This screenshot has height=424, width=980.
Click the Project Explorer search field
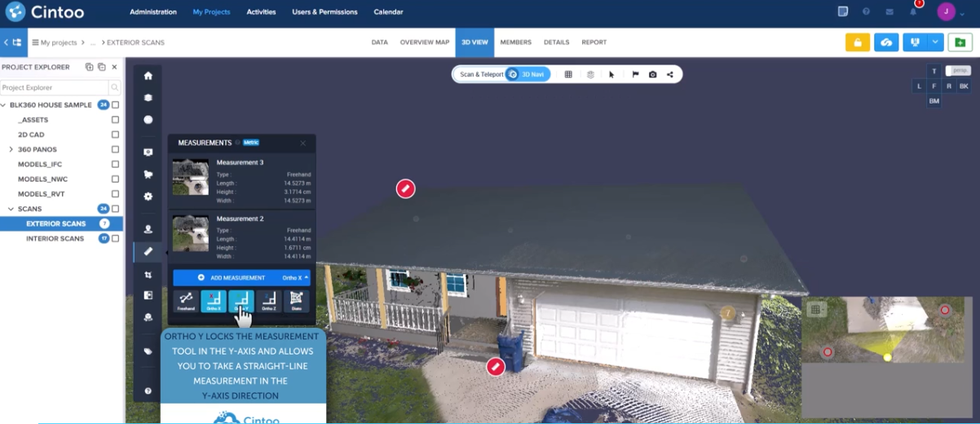54,87
